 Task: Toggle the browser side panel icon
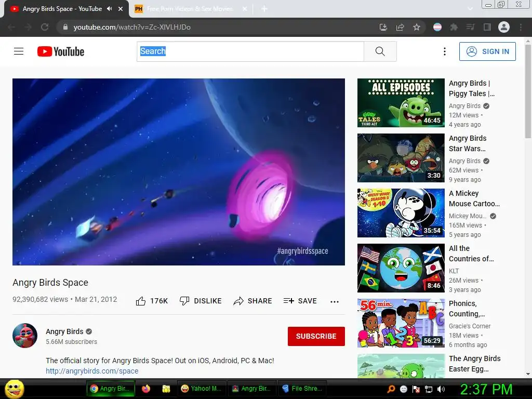click(x=487, y=27)
